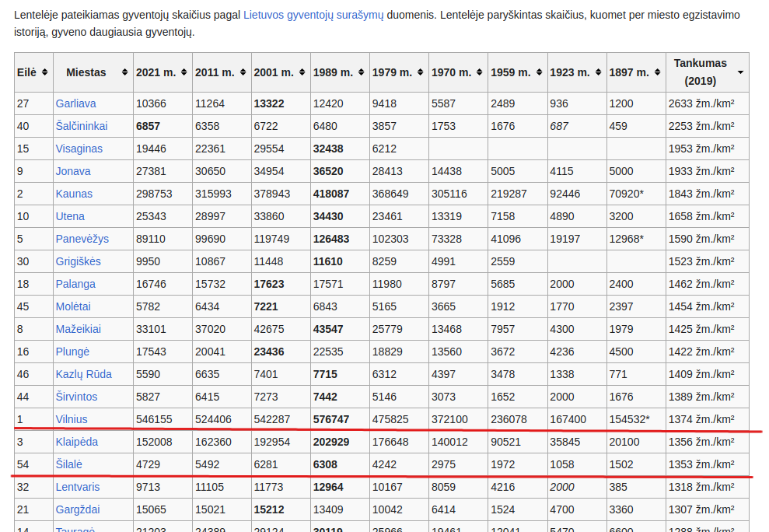769x532 pixels.
Task: Open the Kaunas city link
Action: [x=74, y=194]
